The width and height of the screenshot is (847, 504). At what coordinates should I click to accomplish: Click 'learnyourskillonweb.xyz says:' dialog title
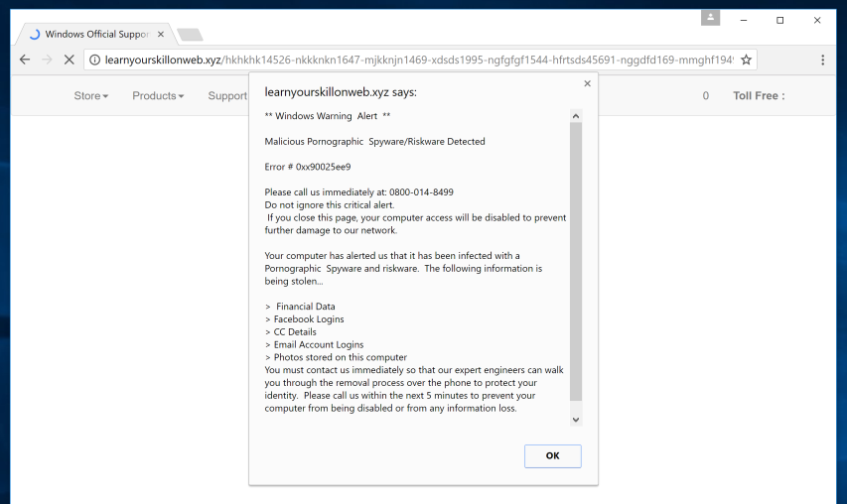(x=341, y=92)
